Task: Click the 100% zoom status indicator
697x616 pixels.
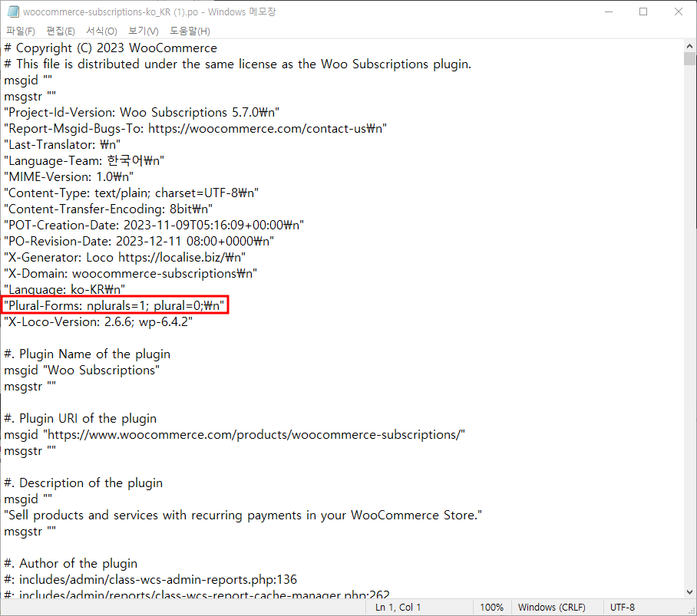Action: point(491,607)
